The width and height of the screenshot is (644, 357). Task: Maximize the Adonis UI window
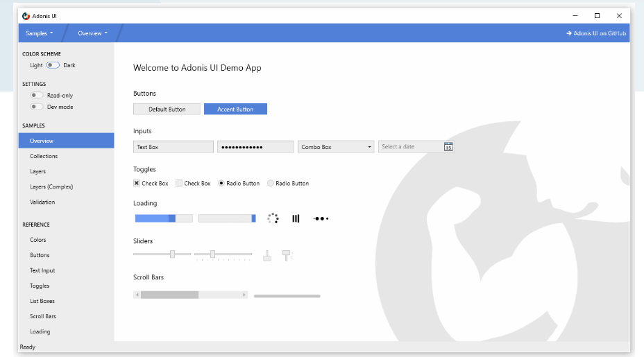click(x=598, y=15)
